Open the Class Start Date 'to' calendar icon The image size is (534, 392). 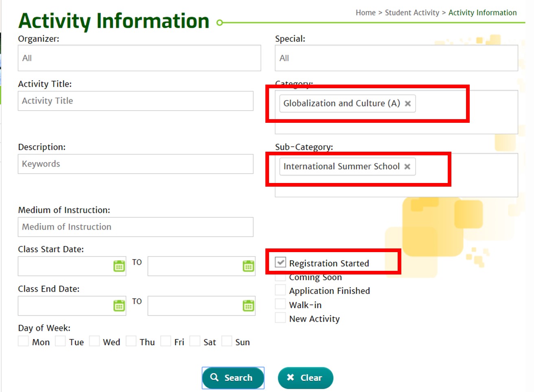pyautogui.click(x=248, y=266)
